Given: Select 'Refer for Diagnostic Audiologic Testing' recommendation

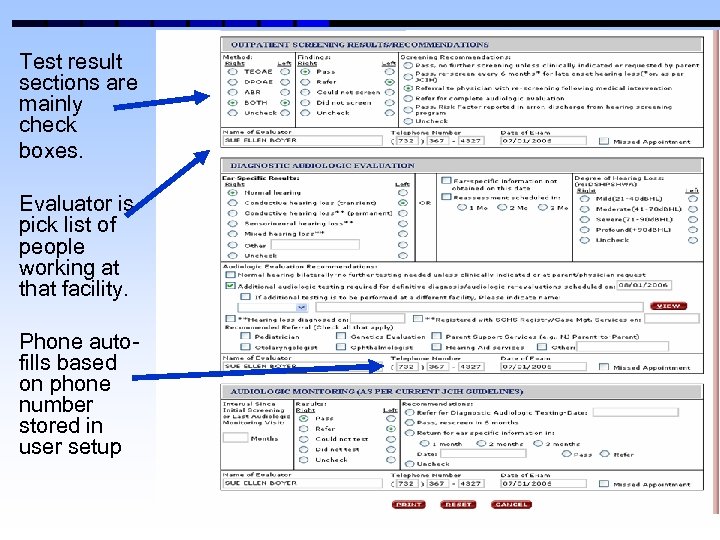Looking at the screenshot, I should 409,412.
